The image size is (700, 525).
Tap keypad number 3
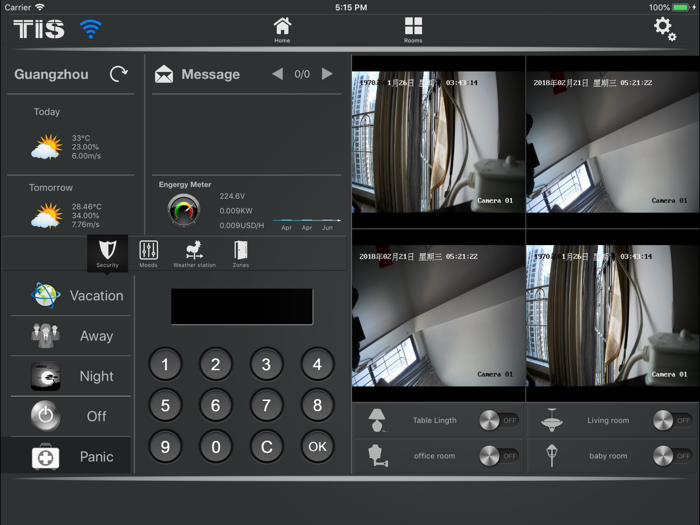(267, 364)
